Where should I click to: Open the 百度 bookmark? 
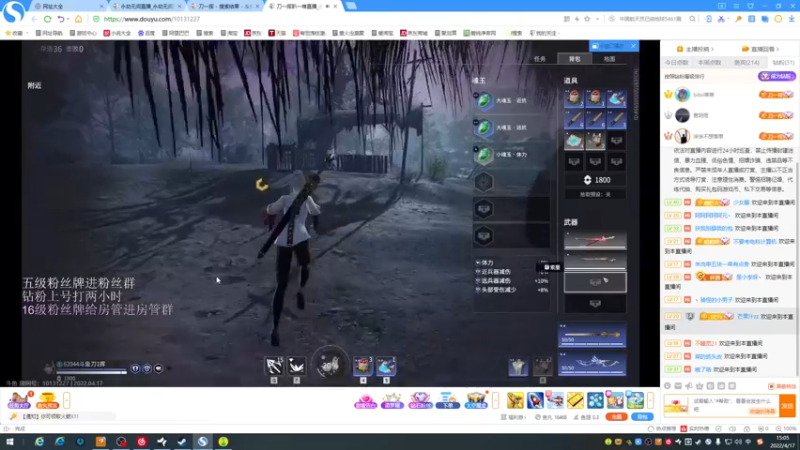[x=146, y=33]
